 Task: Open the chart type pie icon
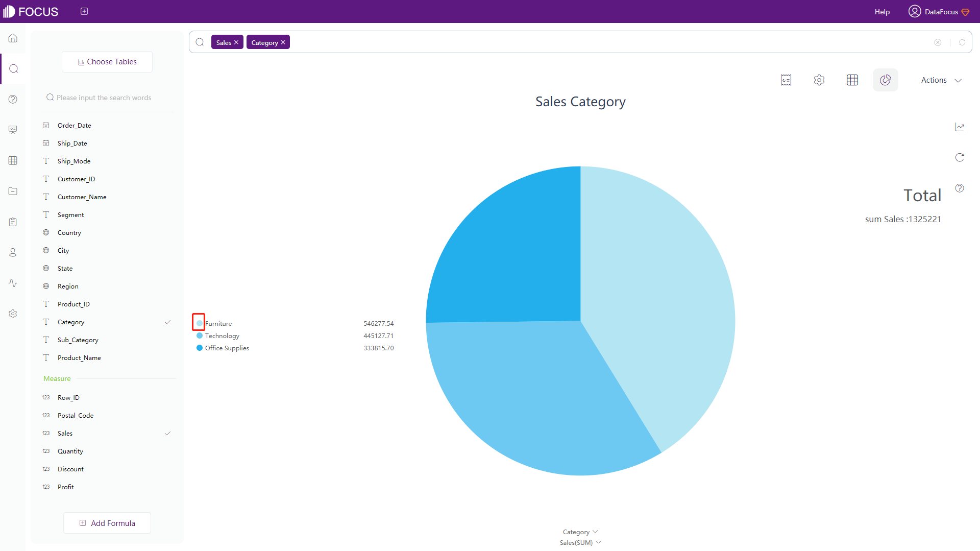[x=886, y=80]
